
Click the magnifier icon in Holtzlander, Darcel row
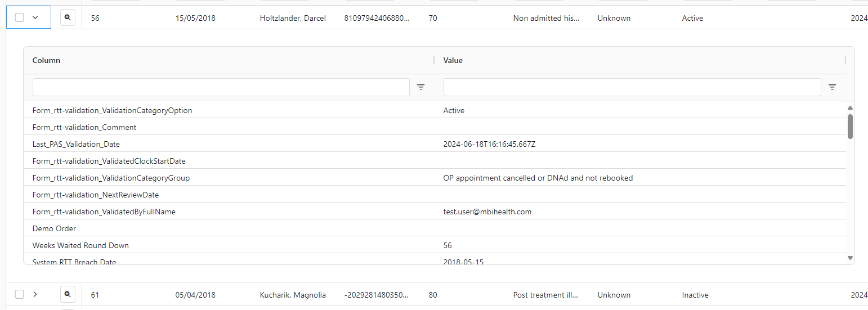pyautogui.click(x=68, y=18)
